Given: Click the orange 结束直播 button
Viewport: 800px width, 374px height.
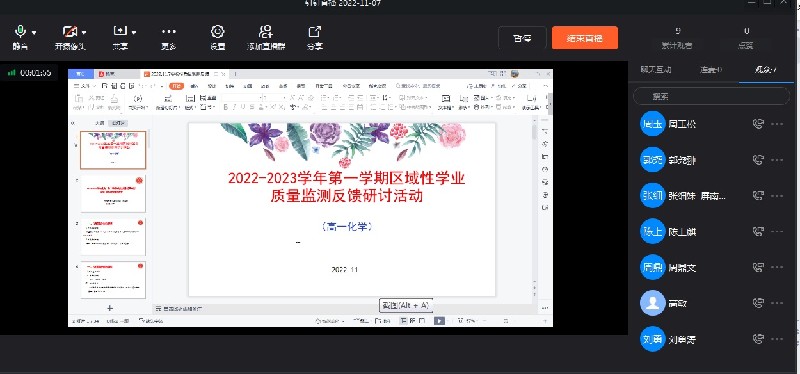Looking at the screenshot, I should click(585, 38).
